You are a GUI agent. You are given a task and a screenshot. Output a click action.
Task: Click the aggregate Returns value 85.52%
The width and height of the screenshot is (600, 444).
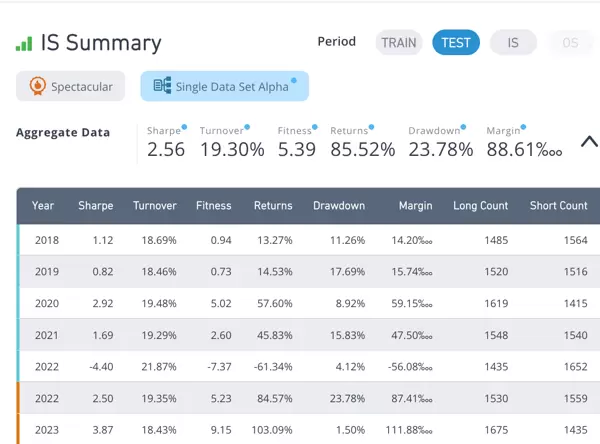coord(363,150)
